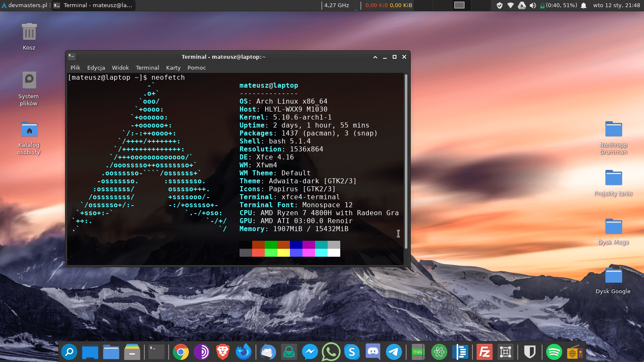Click the battery indicator showing 51%
This screenshot has width=644, height=362.
tap(559, 5)
